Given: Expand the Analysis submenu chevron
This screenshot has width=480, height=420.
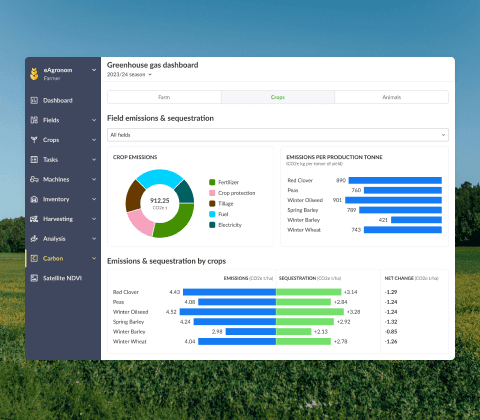Looking at the screenshot, I should 94,239.
